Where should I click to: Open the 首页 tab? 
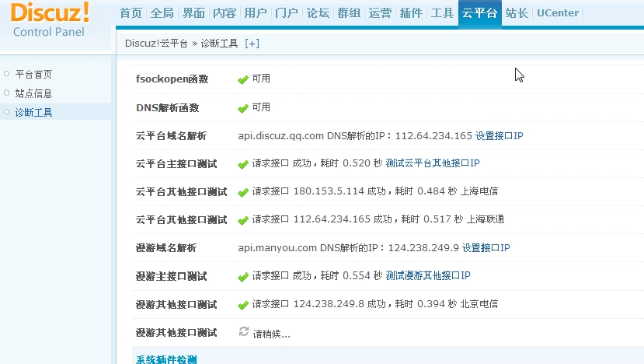click(x=131, y=13)
